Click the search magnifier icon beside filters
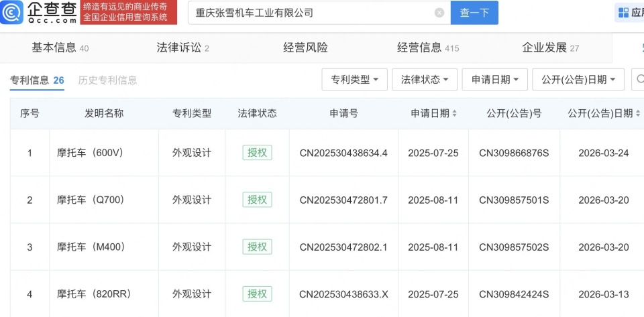This screenshot has height=317, width=644. [x=639, y=79]
